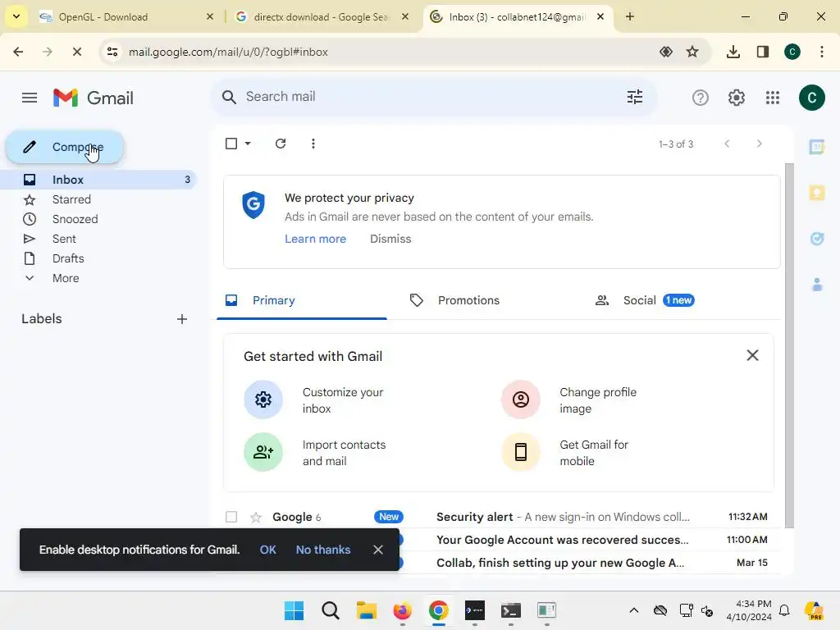Open Gmail settings gear
Viewport: 840px width, 630px height.
click(x=736, y=98)
